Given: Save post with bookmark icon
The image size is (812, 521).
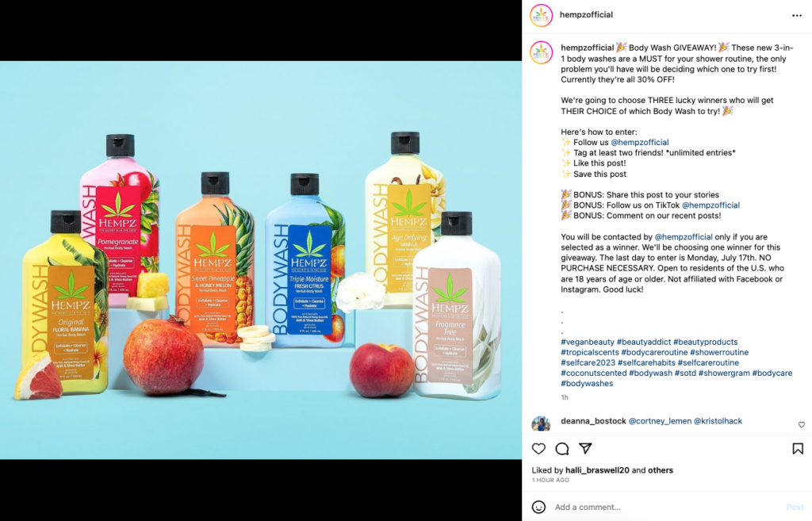Looking at the screenshot, I should [x=798, y=449].
